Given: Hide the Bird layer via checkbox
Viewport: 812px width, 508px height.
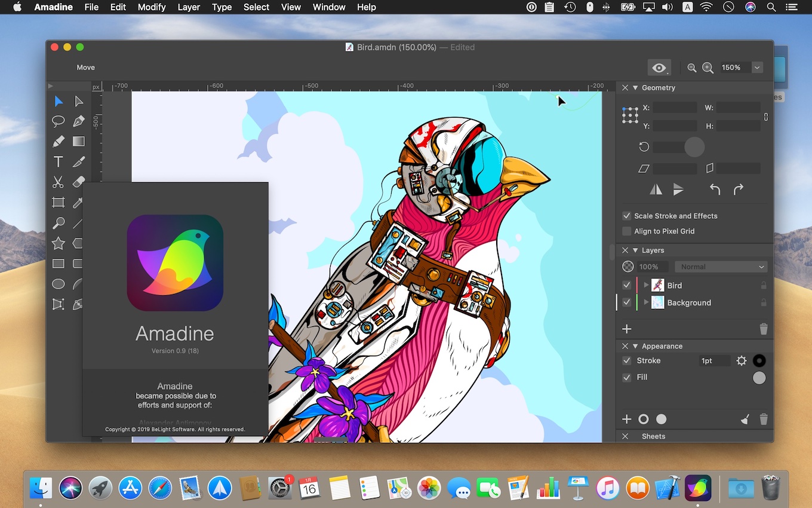Looking at the screenshot, I should tap(626, 285).
